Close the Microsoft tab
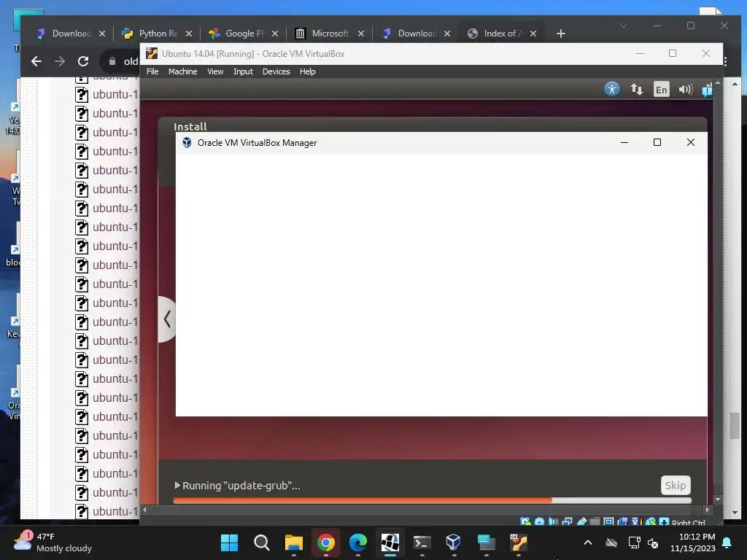 [x=360, y=34]
